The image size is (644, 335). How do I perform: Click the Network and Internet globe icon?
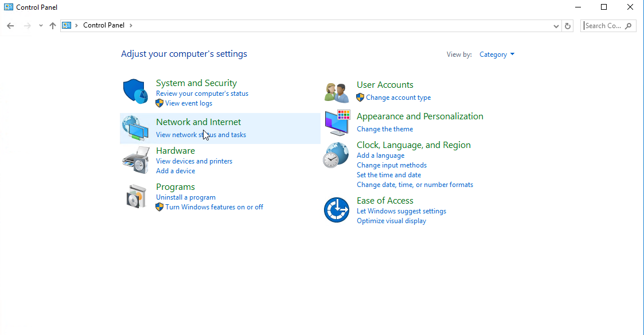(x=135, y=128)
